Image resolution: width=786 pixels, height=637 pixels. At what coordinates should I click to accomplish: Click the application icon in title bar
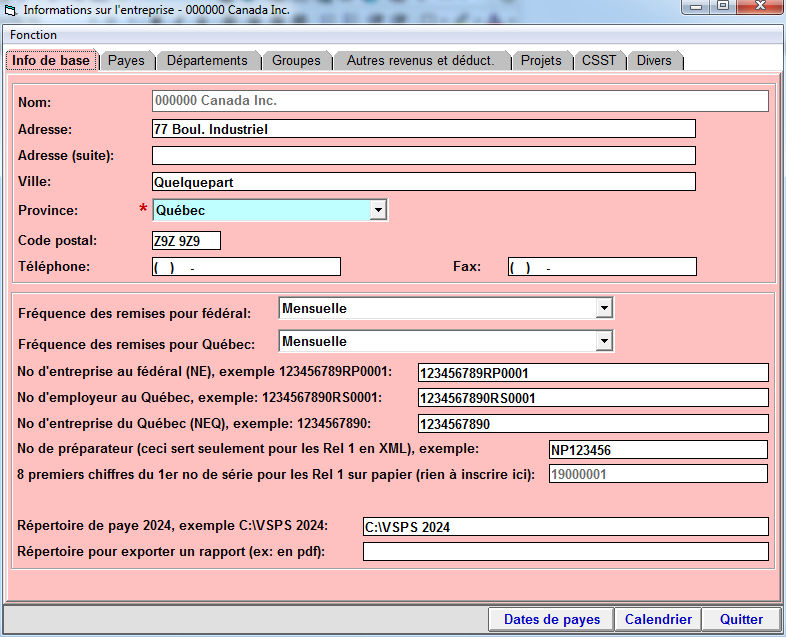(11, 9)
